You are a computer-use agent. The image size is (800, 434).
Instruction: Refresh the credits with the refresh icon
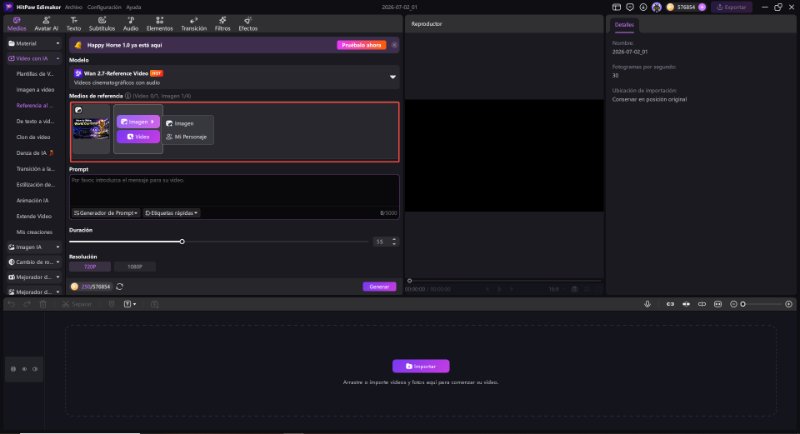(x=119, y=287)
